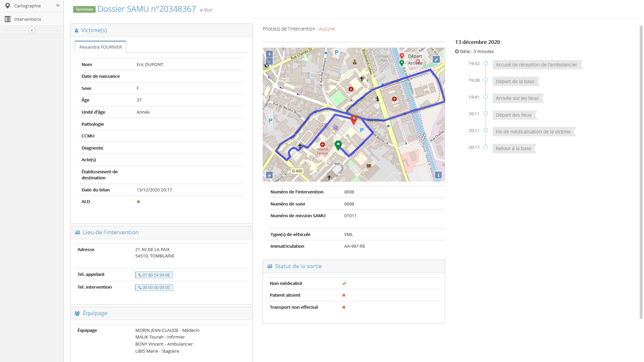Open Interventions in the sidebar
644x362 pixels.
click(x=28, y=19)
